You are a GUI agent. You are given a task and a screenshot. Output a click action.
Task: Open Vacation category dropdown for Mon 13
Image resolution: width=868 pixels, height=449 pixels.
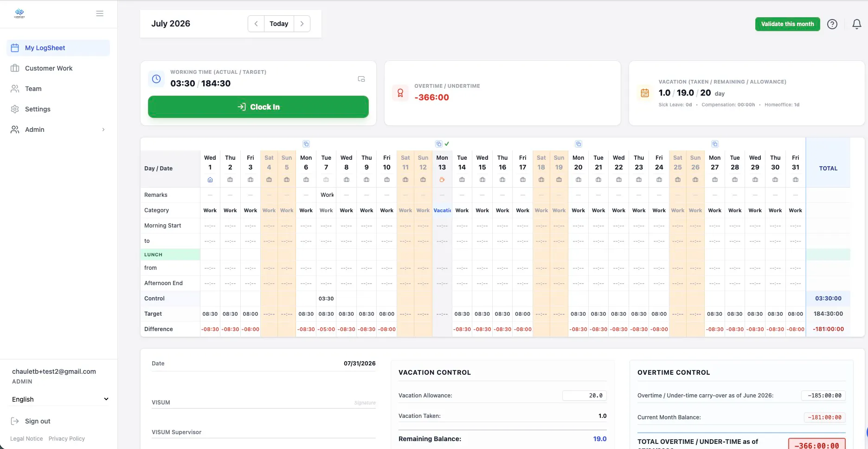(442, 210)
